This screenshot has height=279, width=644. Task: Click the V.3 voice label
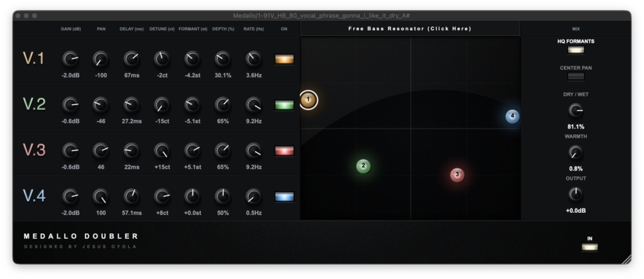[x=34, y=150]
